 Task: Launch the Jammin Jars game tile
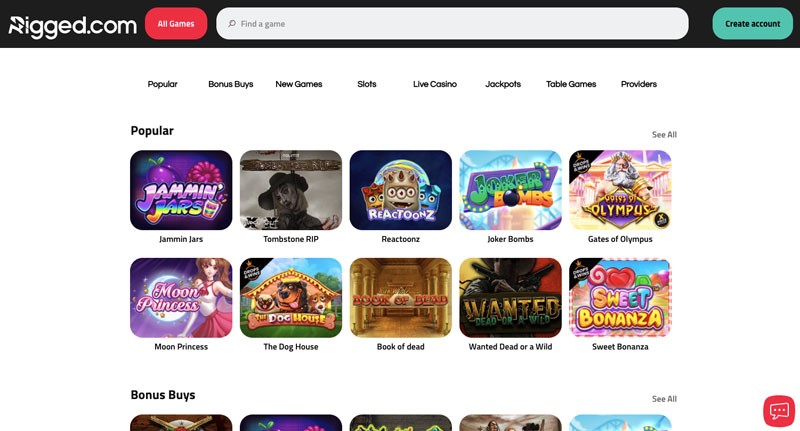pyautogui.click(x=181, y=190)
